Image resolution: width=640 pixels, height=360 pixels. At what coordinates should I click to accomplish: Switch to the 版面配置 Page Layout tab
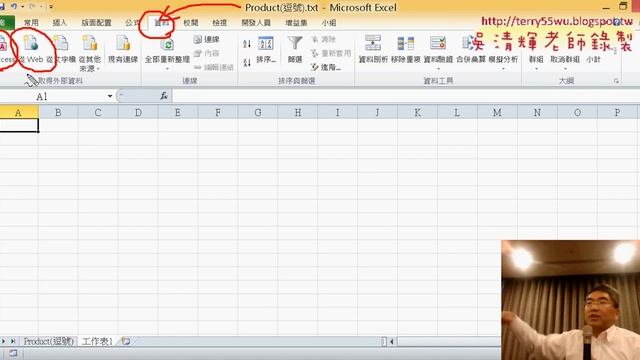pyautogui.click(x=96, y=23)
